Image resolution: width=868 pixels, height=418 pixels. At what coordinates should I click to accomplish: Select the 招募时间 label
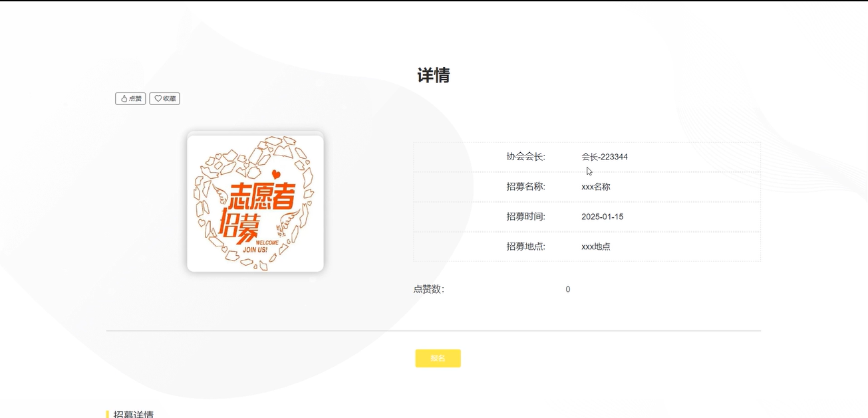(x=525, y=217)
